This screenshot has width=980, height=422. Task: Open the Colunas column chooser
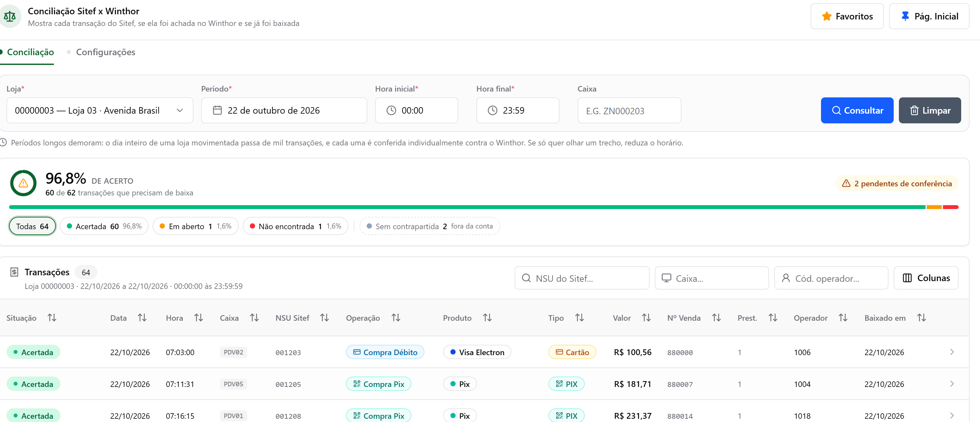(925, 278)
